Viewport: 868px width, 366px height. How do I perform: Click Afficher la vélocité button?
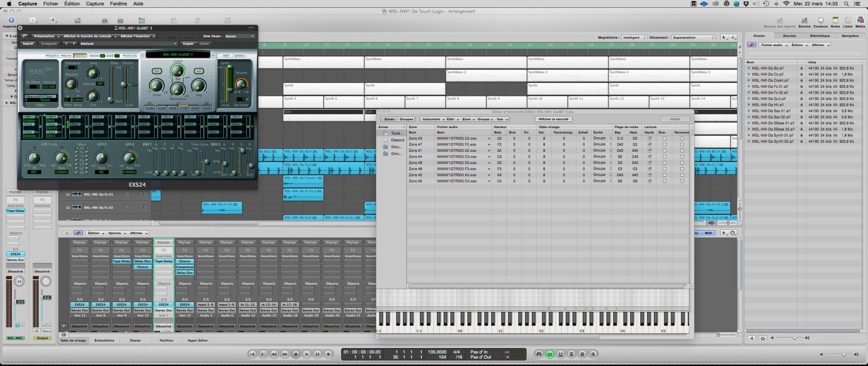tap(553, 119)
